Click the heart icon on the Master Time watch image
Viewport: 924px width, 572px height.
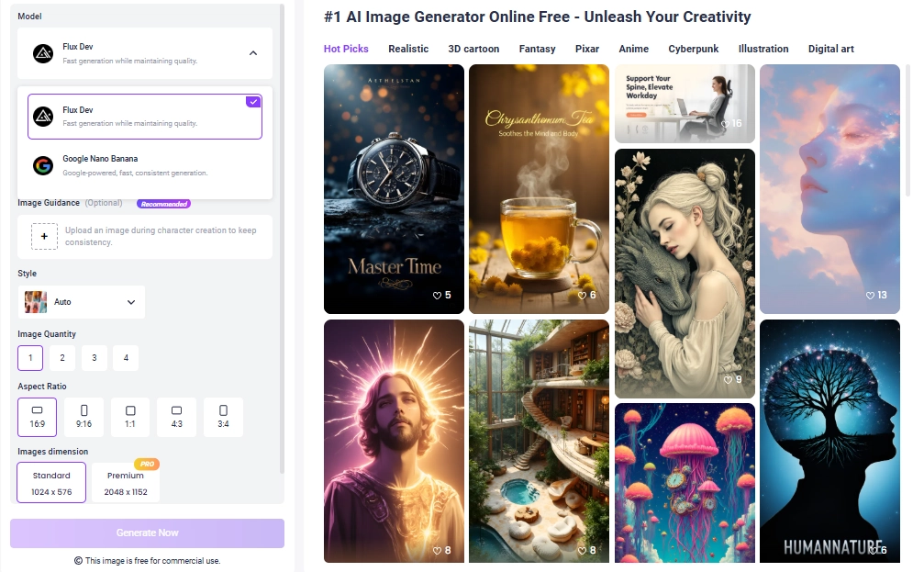[438, 296]
